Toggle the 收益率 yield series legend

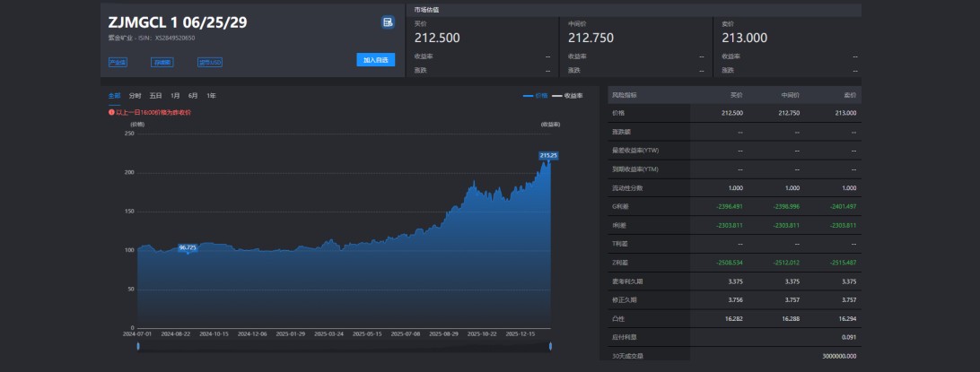click(568, 95)
